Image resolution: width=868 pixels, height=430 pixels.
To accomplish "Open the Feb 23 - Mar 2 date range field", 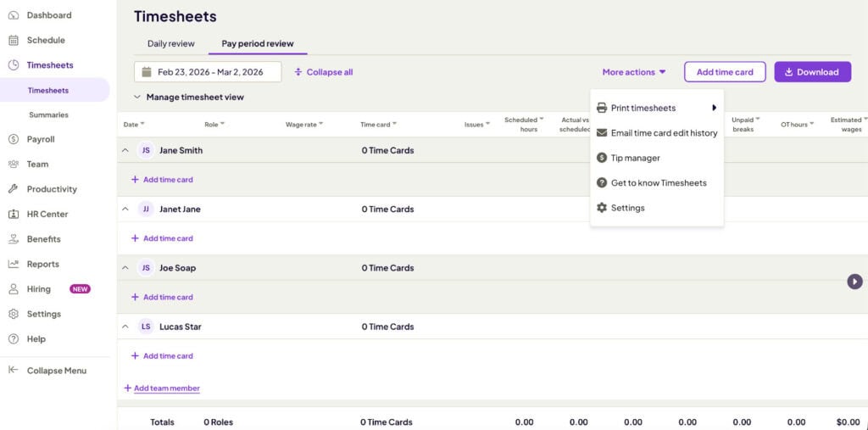I will click(208, 72).
